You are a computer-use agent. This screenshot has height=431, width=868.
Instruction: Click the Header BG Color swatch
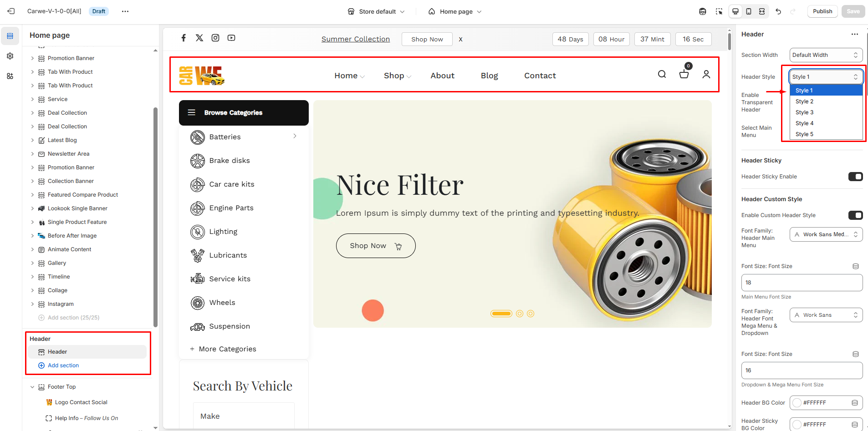797,403
